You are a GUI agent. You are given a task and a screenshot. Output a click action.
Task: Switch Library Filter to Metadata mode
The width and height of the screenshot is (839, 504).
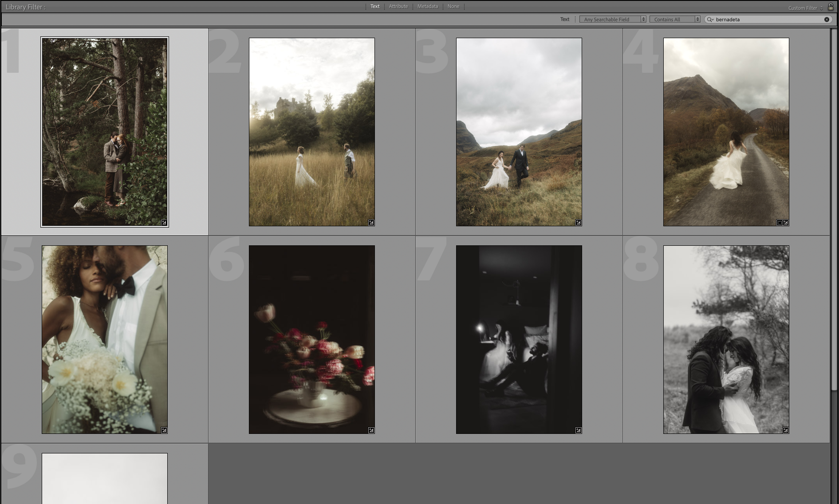point(427,6)
